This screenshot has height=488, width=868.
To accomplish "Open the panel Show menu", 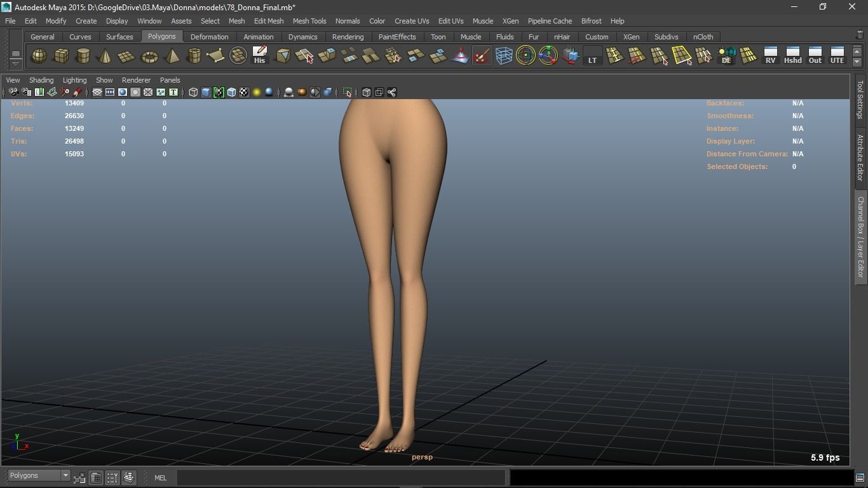I will pos(104,80).
